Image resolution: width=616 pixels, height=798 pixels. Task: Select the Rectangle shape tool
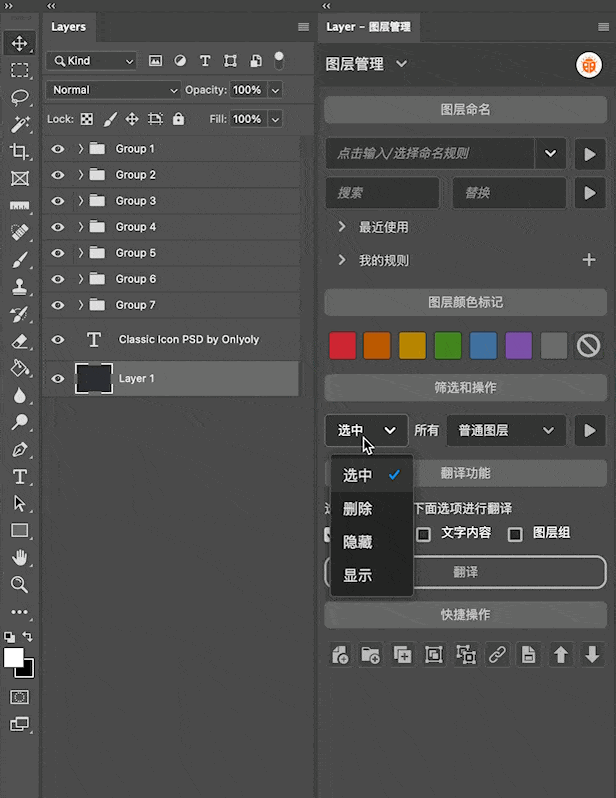(19, 531)
